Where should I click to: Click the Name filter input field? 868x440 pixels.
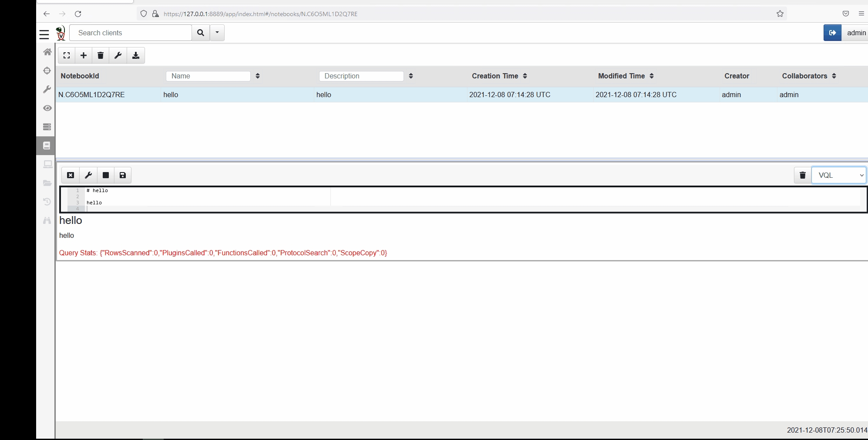click(208, 76)
